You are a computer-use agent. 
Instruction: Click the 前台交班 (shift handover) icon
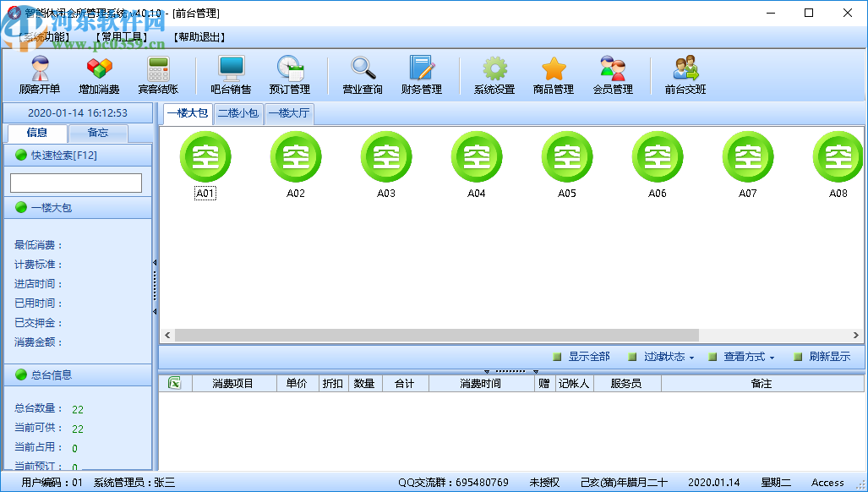point(685,74)
